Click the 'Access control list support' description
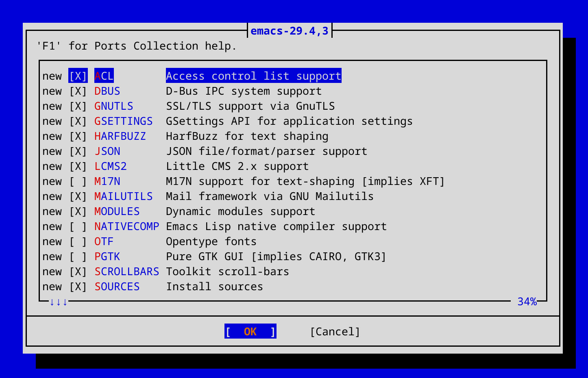Viewport: 588px width, 378px height. pyautogui.click(x=254, y=76)
